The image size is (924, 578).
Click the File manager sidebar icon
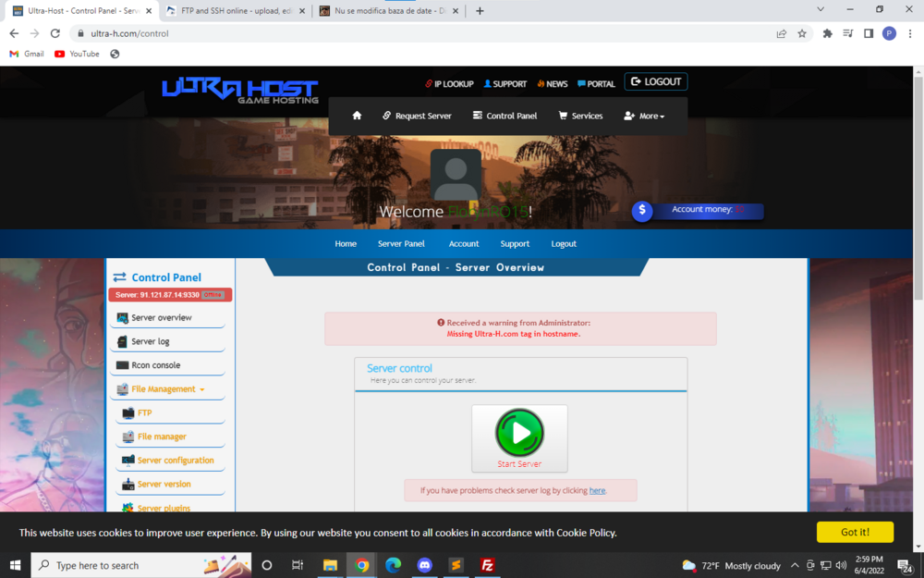pyautogui.click(x=128, y=437)
